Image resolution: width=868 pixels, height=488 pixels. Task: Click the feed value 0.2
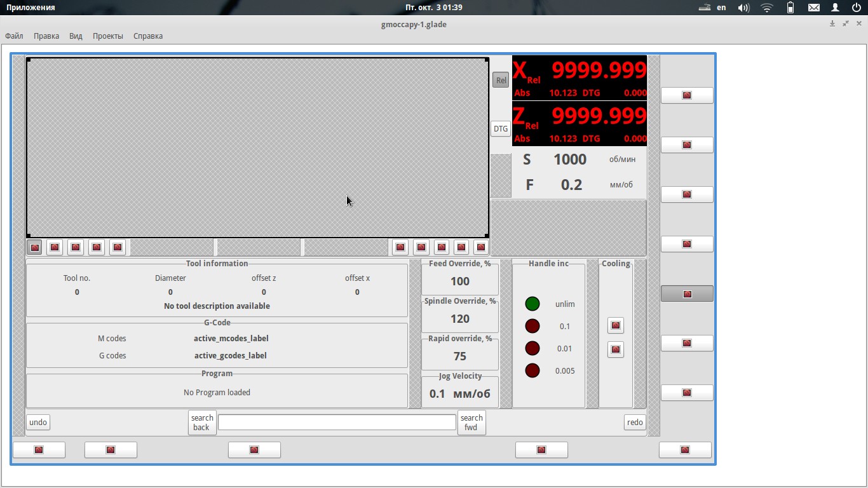572,185
